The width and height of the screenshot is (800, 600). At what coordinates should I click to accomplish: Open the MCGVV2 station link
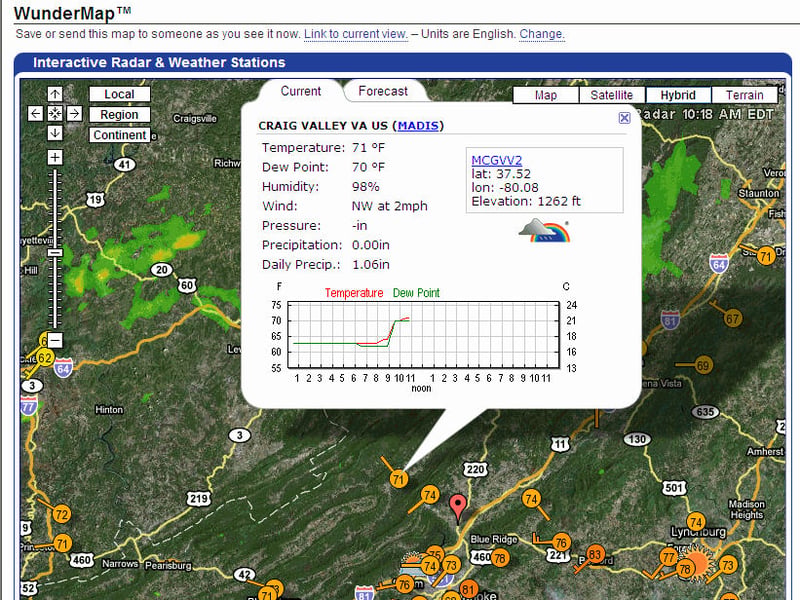496,160
